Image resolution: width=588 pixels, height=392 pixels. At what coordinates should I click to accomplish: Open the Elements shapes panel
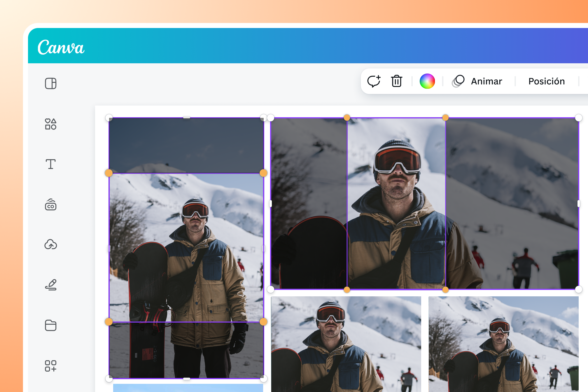[x=51, y=124]
